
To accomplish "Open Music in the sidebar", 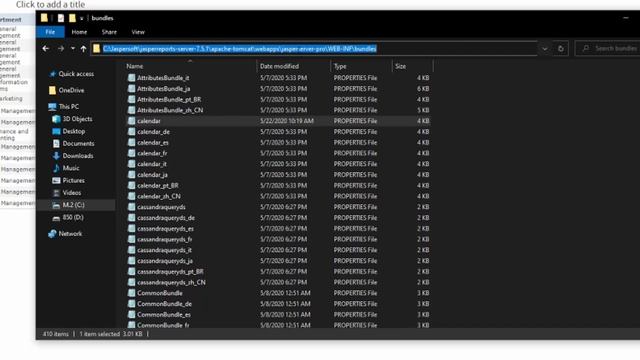I will (71, 168).
